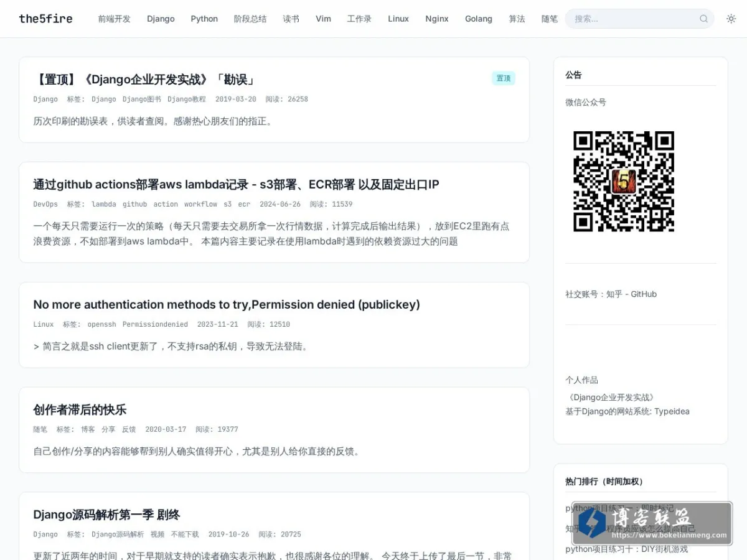The height and width of the screenshot is (560, 747).
Task: Open the 知乎 social account link
Action: pyautogui.click(x=614, y=294)
